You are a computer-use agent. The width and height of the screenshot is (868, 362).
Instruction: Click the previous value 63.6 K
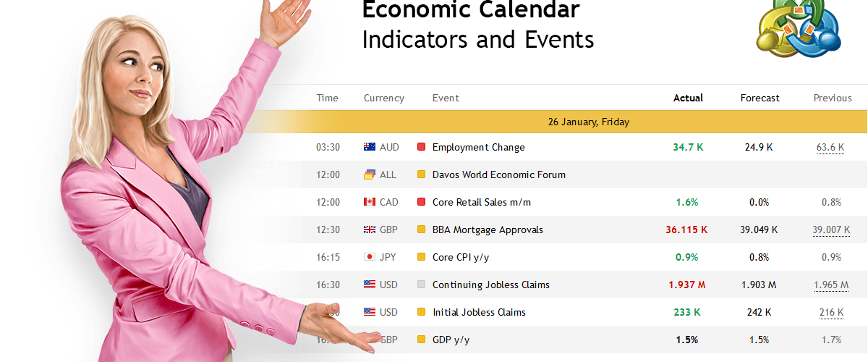(830, 147)
